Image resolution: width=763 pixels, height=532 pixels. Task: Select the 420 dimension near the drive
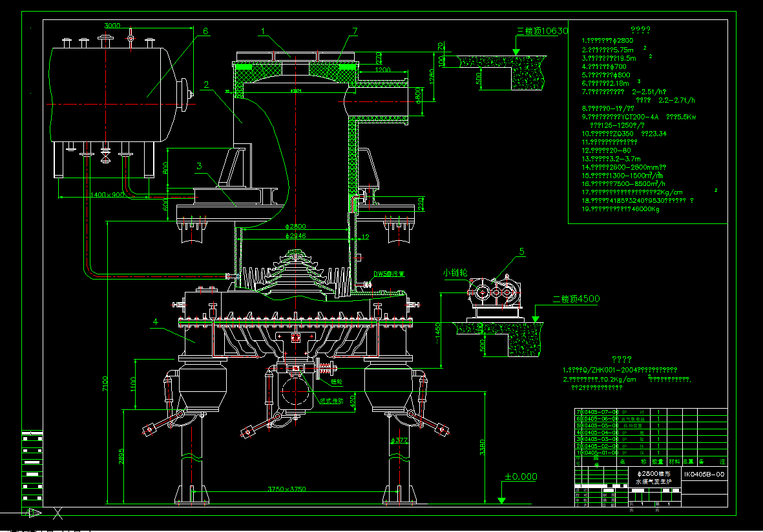point(352,401)
